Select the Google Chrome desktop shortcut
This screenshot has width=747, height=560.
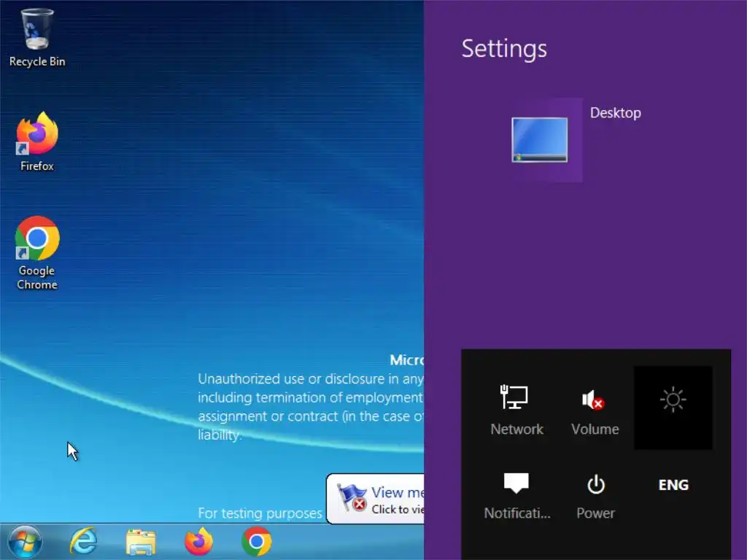(36, 253)
